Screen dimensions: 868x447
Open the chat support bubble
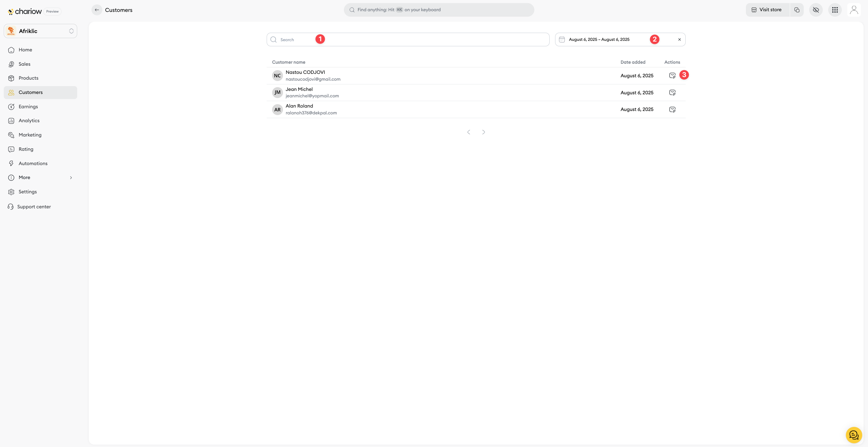(x=854, y=435)
